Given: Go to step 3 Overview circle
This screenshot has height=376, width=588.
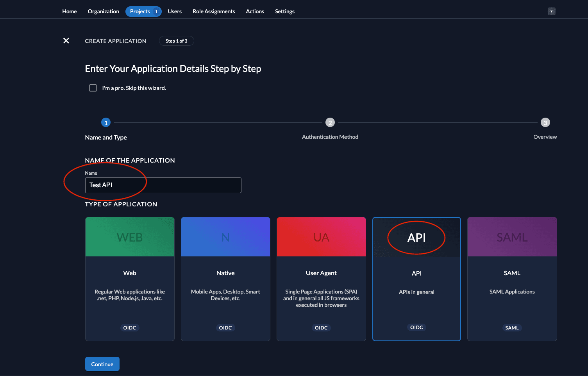Looking at the screenshot, I should [x=545, y=123].
